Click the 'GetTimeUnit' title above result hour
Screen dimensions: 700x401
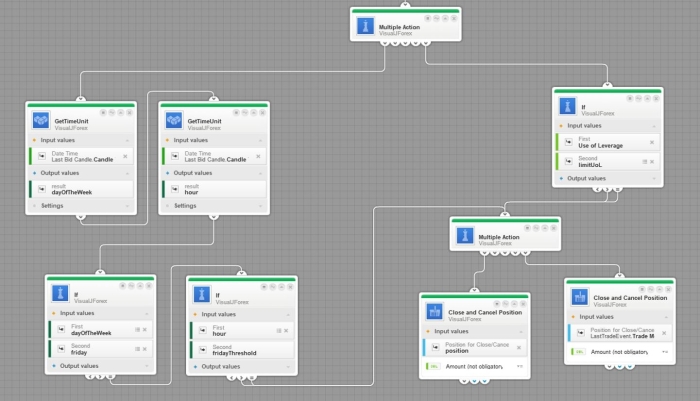205,121
